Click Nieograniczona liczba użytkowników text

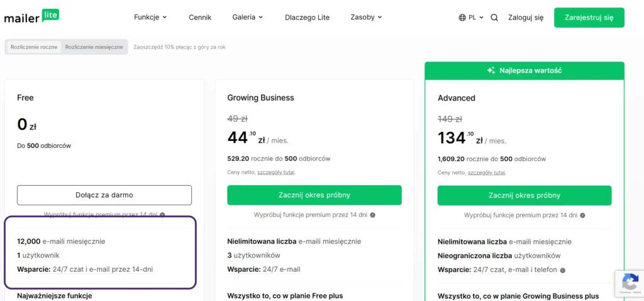click(499, 256)
